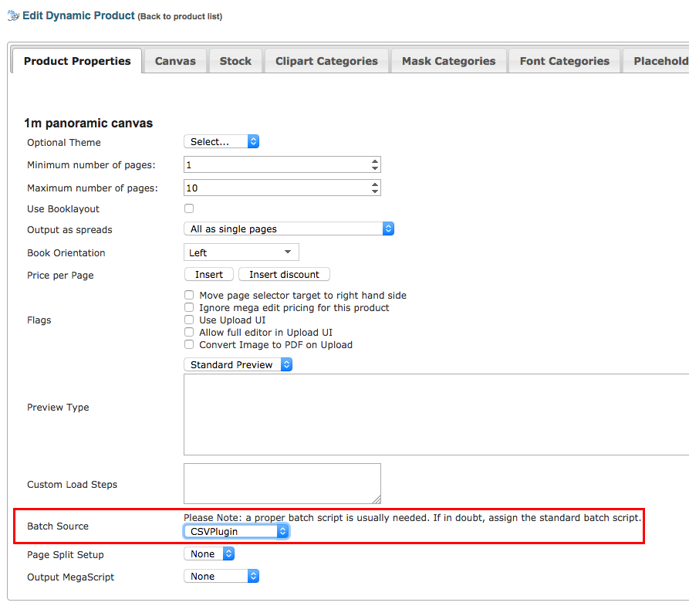Enable the Use Upload UI flag
The height and width of the screenshot is (616, 689).
click(x=189, y=320)
